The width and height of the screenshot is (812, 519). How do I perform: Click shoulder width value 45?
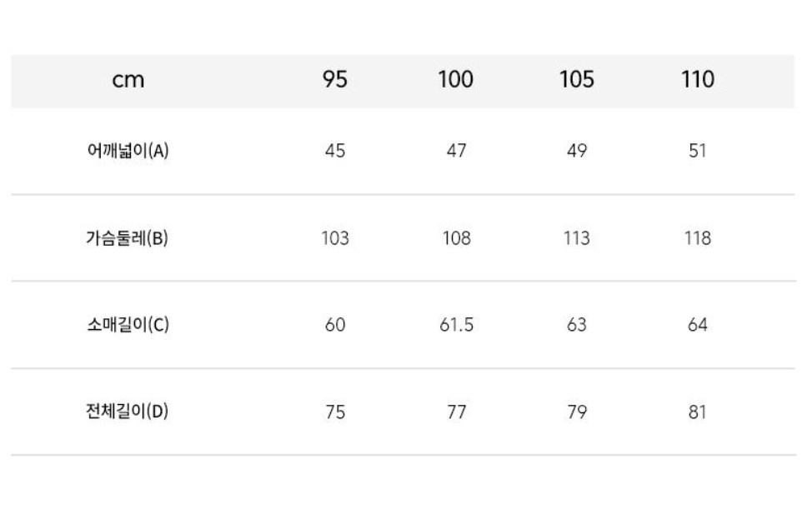point(335,151)
